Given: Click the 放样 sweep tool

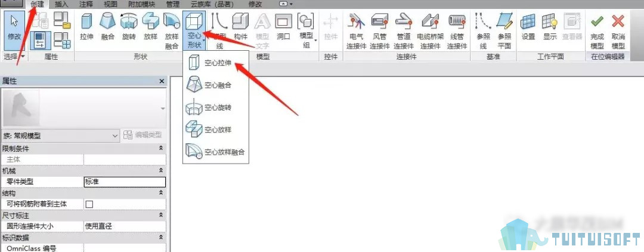Looking at the screenshot, I should click(x=150, y=27).
